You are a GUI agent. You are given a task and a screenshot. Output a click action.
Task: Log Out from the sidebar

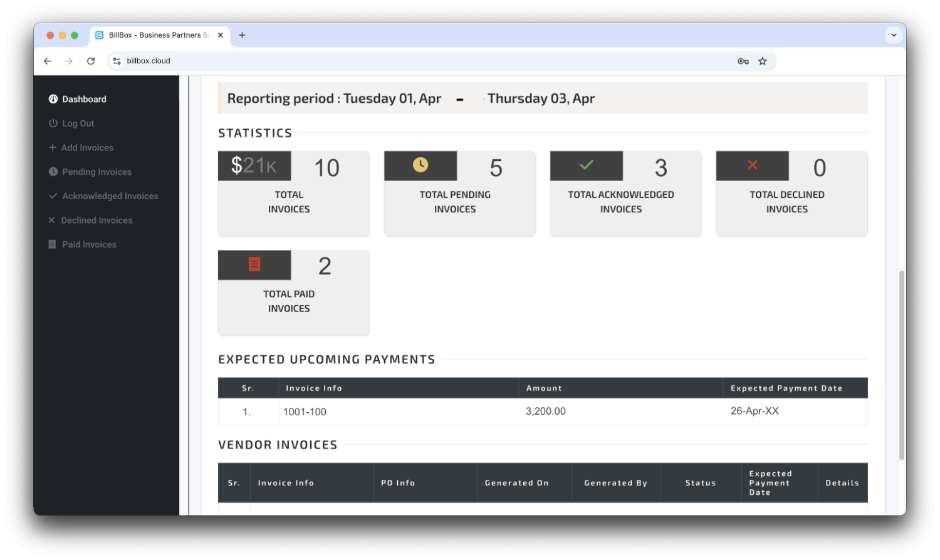(x=78, y=124)
